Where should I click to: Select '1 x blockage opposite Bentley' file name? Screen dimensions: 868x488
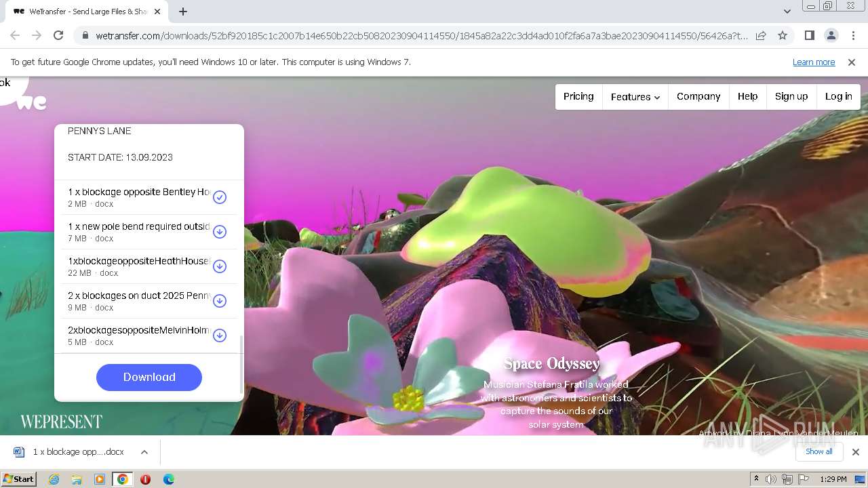[139, 192]
